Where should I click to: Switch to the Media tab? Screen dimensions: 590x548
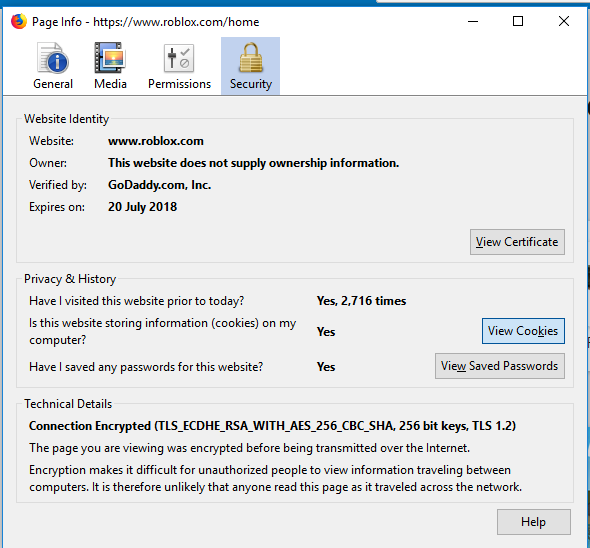pyautogui.click(x=110, y=66)
